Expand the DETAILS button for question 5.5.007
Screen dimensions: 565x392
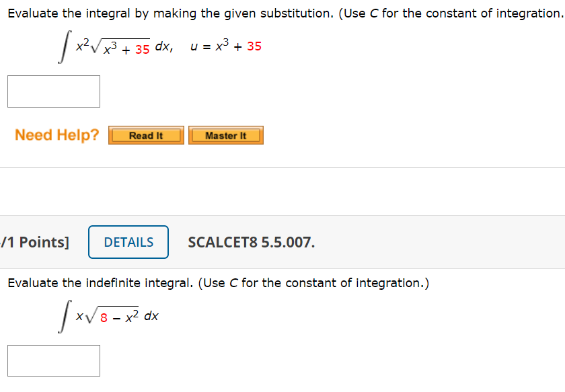tap(128, 242)
